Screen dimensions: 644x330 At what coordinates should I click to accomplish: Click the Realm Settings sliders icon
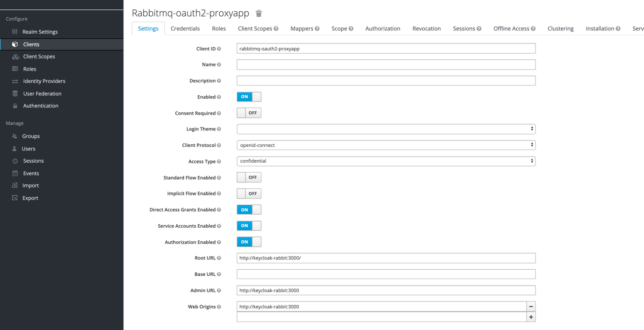15,32
